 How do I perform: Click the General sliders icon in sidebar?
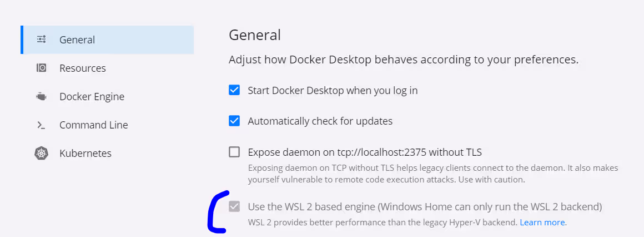tap(41, 39)
